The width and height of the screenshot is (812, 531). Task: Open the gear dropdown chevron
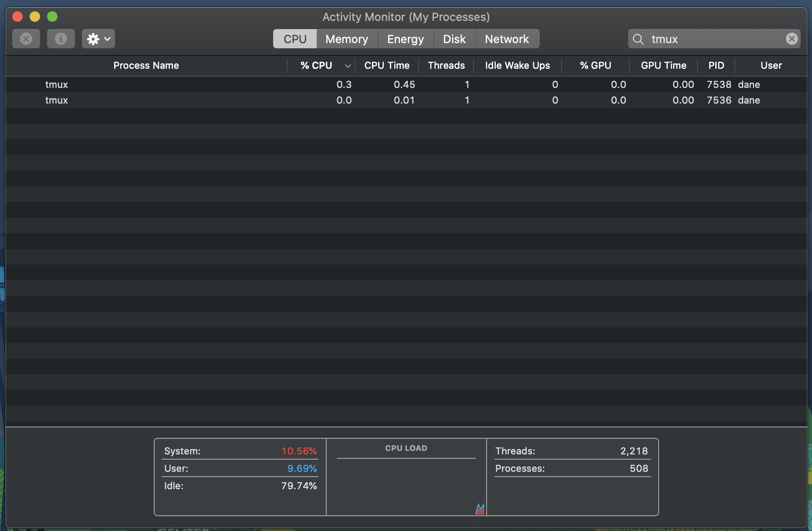(108, 38)
